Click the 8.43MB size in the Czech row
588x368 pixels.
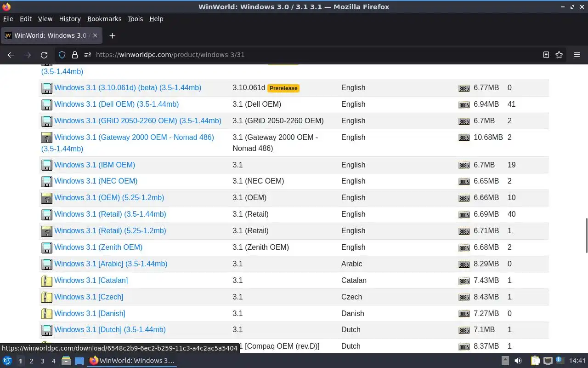coord(486,297)
